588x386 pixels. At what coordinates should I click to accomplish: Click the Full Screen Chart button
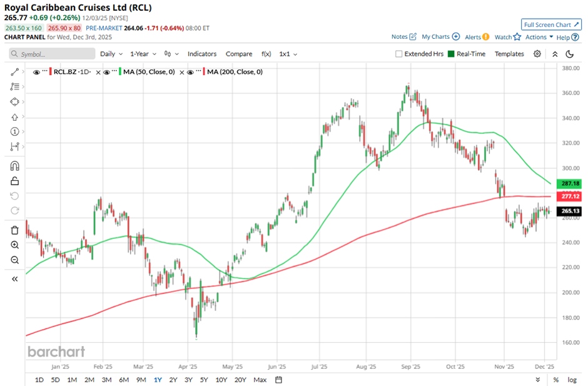pos(550,24)
